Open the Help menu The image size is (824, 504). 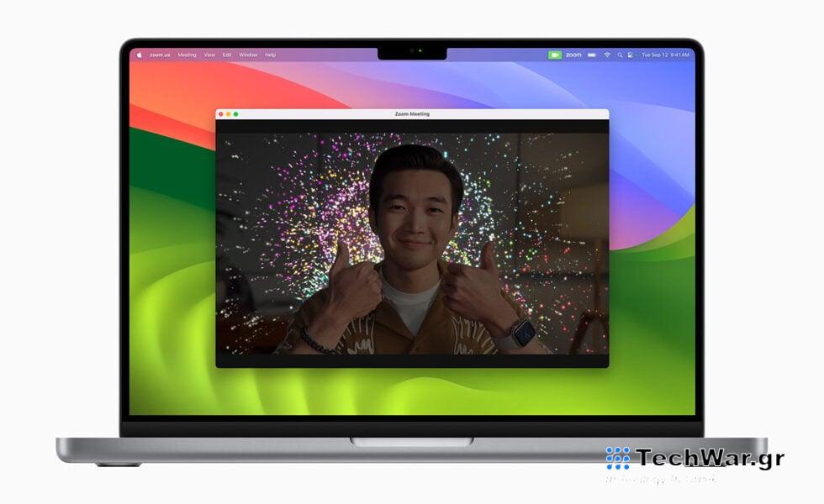[270, 55]
